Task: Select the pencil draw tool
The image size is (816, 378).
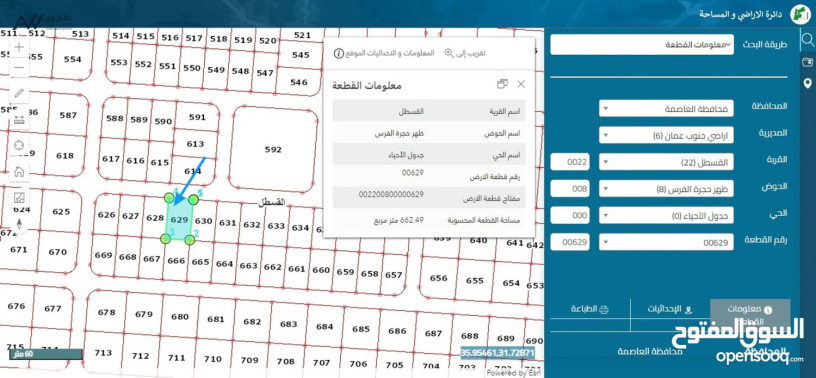Action: (x=19, y=94)
